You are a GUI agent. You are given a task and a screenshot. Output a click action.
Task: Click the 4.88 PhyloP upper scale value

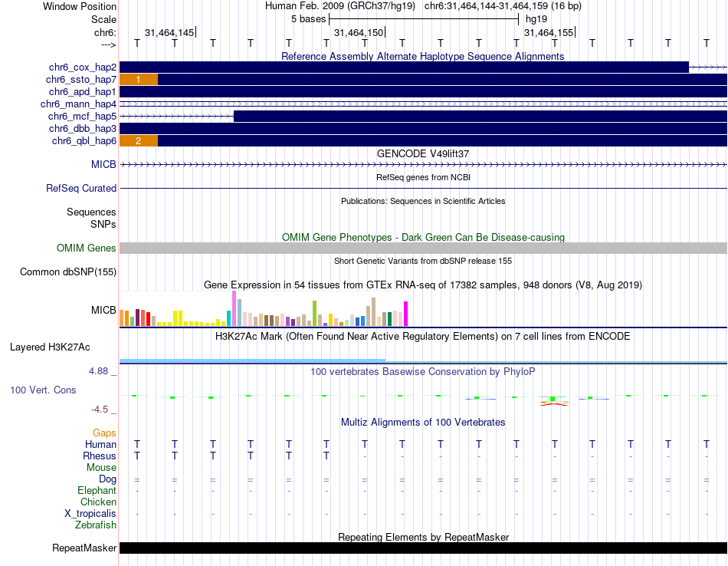[98, 371]
